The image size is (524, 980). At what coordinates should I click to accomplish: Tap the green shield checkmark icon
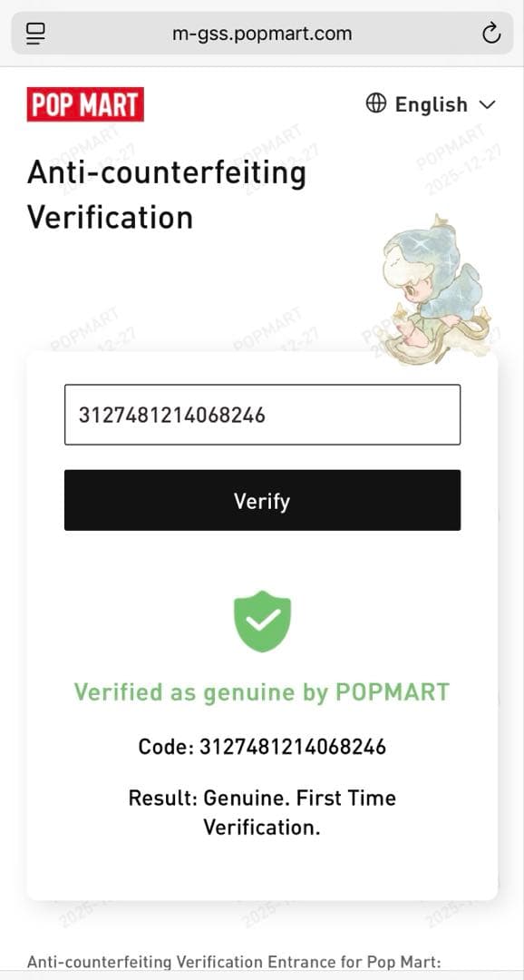[262, 622]
